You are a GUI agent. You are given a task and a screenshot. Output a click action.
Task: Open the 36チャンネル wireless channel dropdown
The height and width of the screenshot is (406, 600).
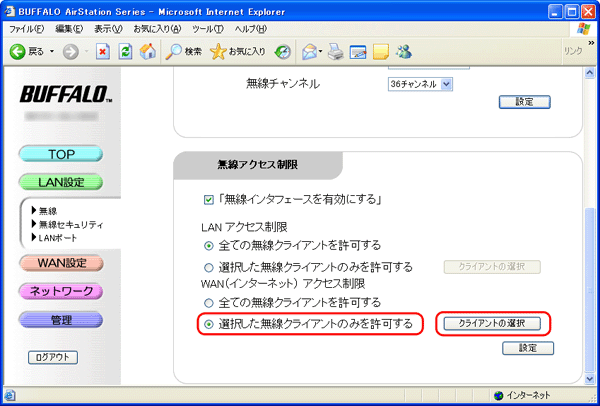[420, 85]
